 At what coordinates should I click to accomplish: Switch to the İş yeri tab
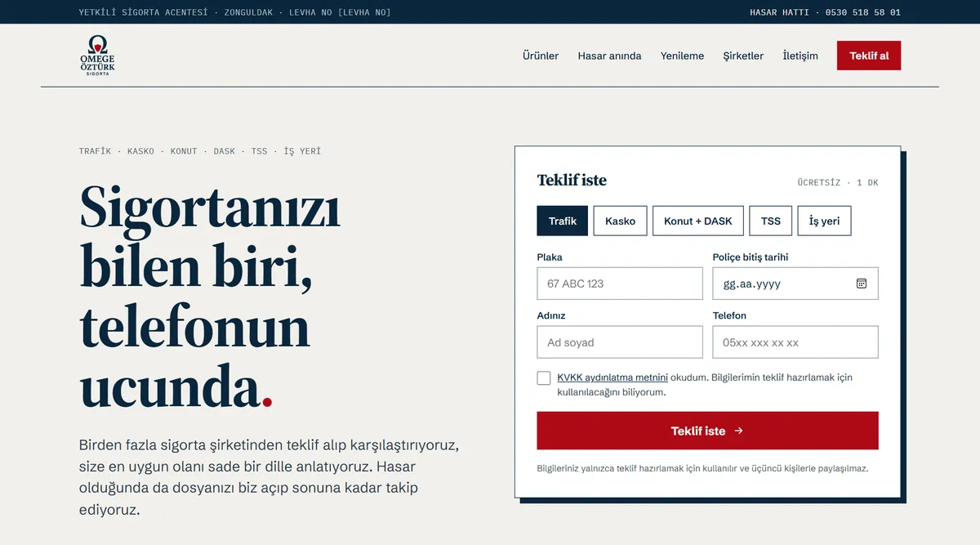coord(824,221)
